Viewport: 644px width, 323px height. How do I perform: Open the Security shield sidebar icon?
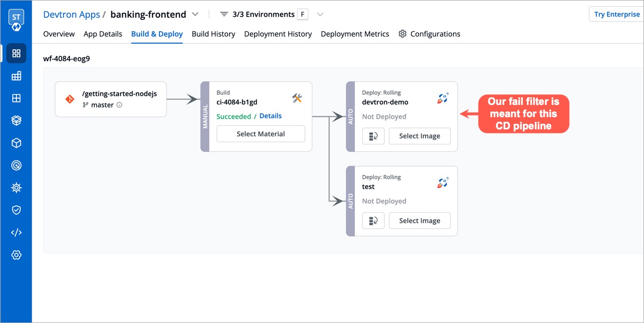click(16, 210)
